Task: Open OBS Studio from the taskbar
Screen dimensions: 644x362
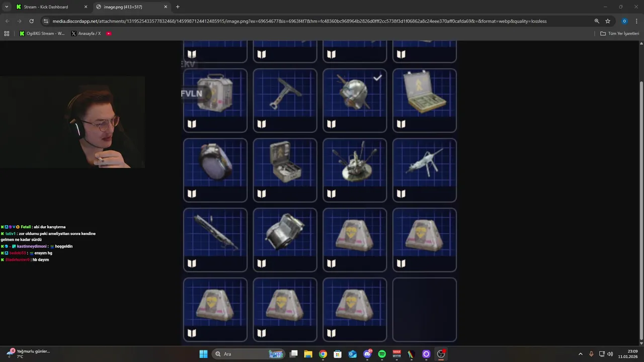Action: click(x=441, y=354)
